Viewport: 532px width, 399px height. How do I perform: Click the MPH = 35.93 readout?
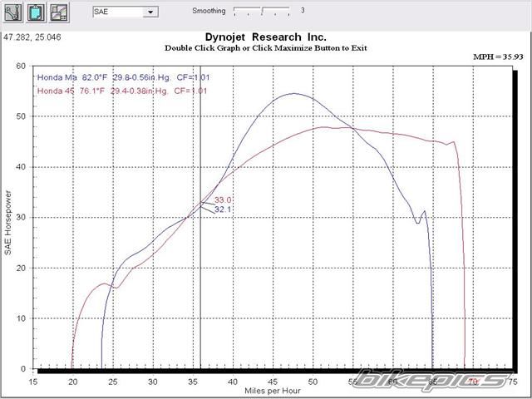point(498,57)
